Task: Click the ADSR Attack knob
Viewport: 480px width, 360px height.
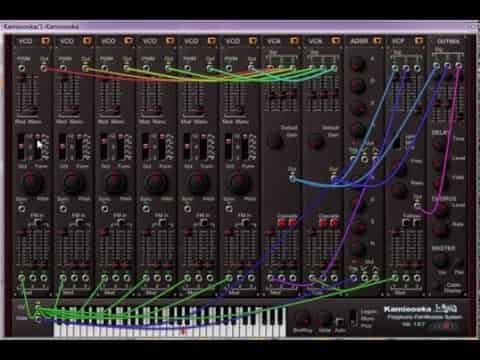Action: pos(358,63)
